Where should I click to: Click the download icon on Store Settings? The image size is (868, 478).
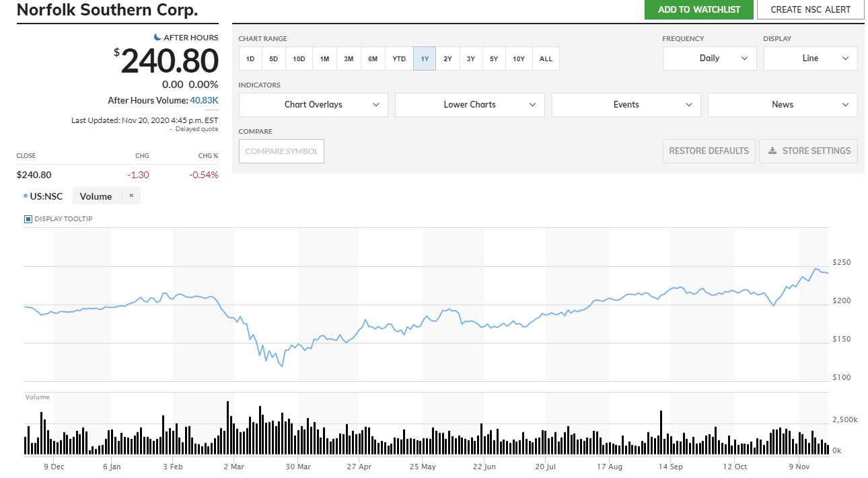[x=772, y=151]
